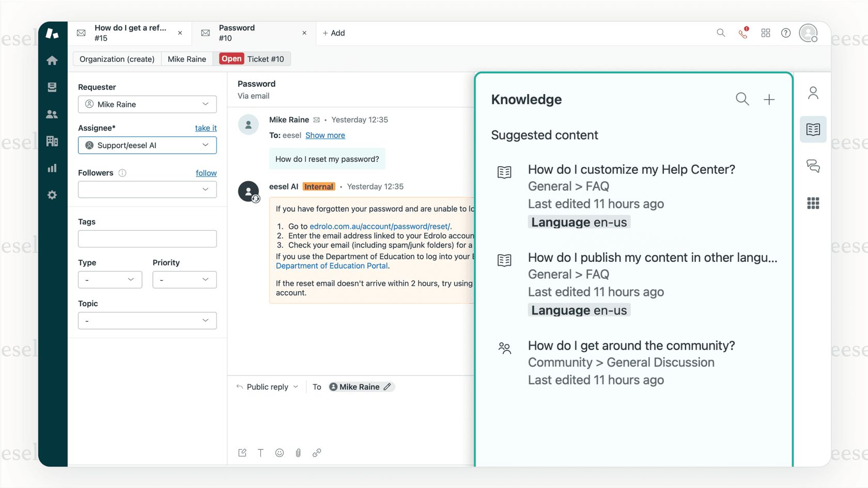Insert a link using the link icon
868x488 pixels.
tap(317, 453)
